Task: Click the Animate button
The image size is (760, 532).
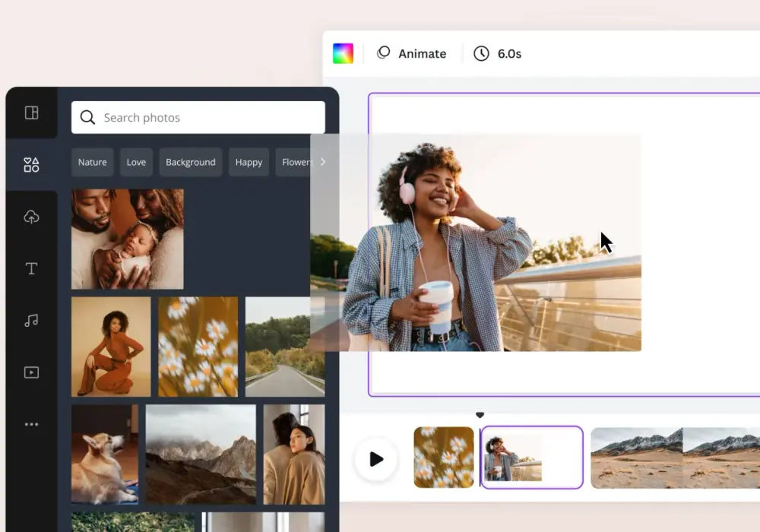Action: pos(411,53)
